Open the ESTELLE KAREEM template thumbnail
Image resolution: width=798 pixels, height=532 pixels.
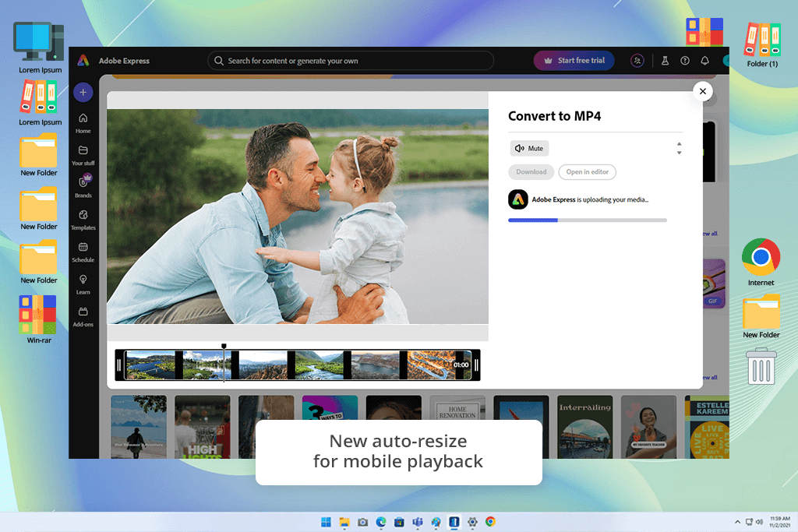coord(707,427)
